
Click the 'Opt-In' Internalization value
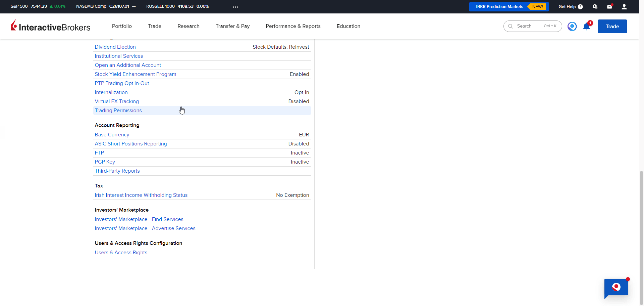point(302,92)
